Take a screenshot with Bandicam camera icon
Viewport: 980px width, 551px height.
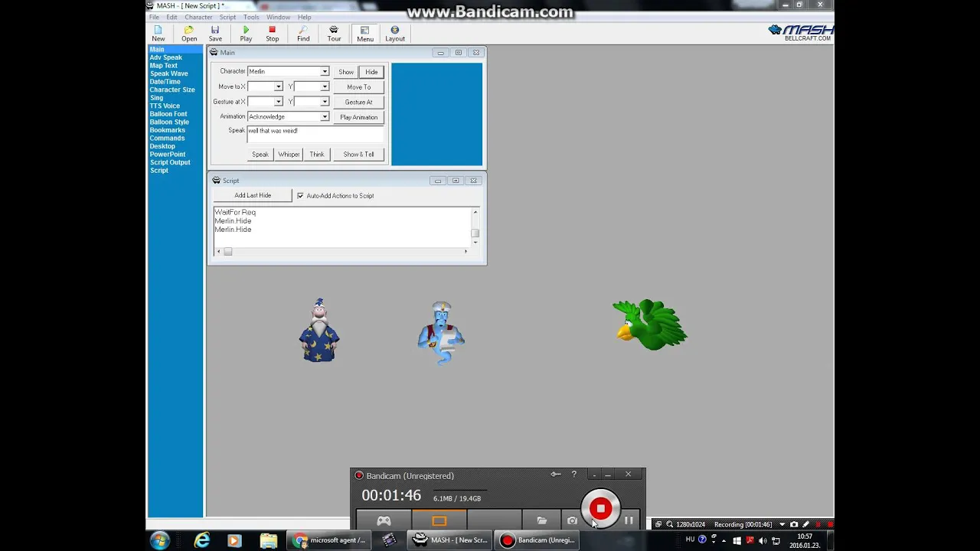571,520
